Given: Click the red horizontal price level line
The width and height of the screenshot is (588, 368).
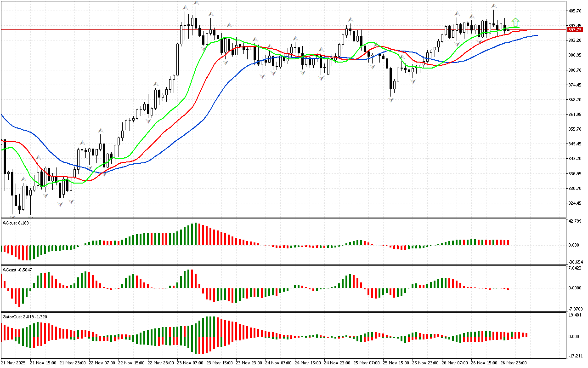Looking at the screenshot, I should coord(276,29).
